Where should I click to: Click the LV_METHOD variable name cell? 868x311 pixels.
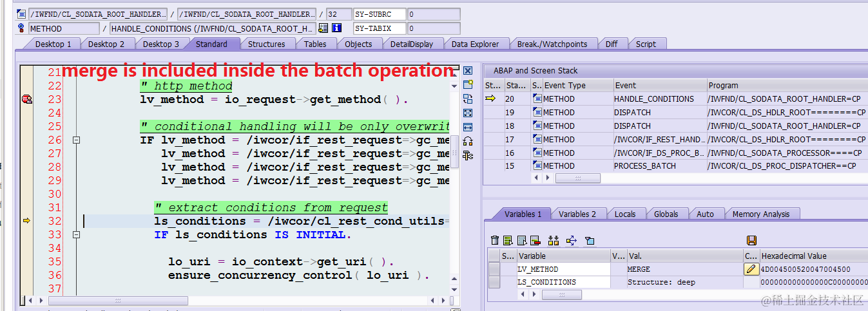click(563, 269)
